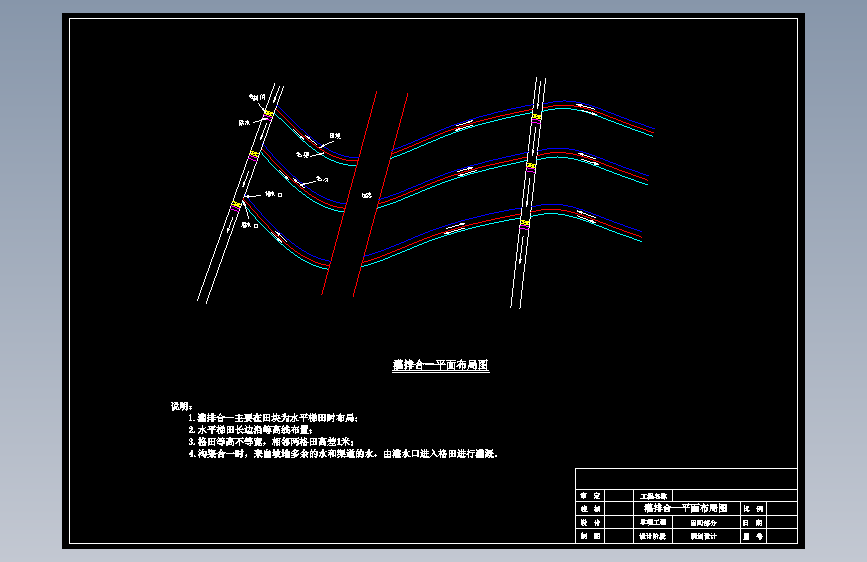Select note 4 beginning with 沟渠合一时
Screen dimensions: 867x562
[x=343, y=454]
